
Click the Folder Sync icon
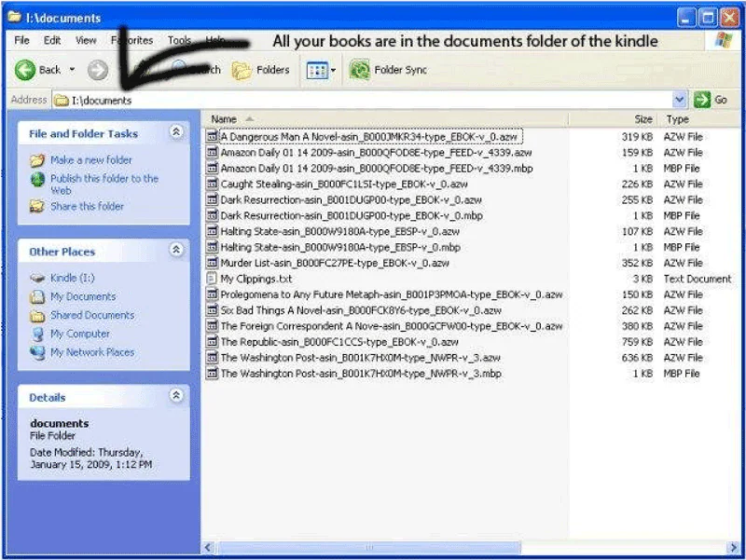point(360,70)
